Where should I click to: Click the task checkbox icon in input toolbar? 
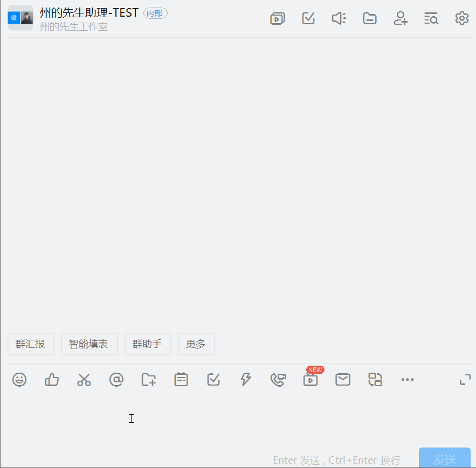tap(213, 380)
